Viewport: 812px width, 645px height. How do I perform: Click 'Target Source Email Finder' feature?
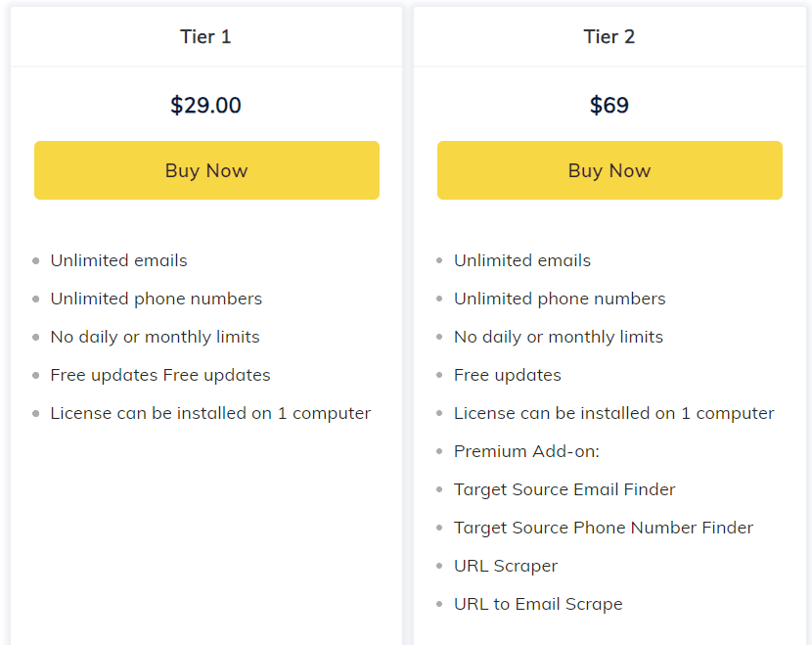(x=564, y=489)
